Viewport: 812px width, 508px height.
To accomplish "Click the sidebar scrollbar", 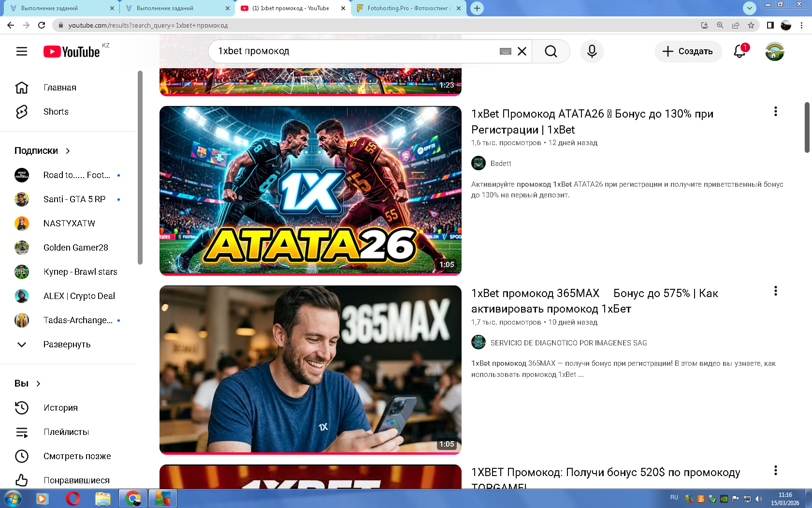I will click(140, 167).
